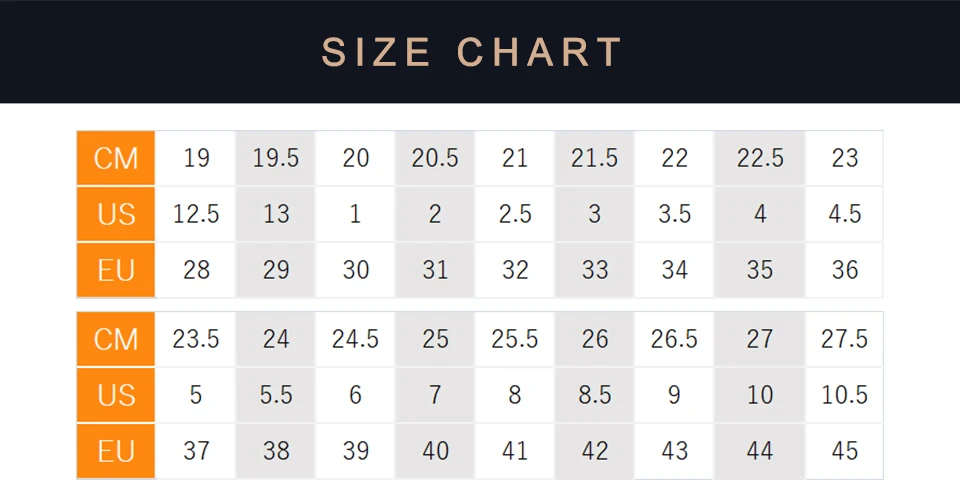Click the 20.5 cm cell

coord(435,158)
